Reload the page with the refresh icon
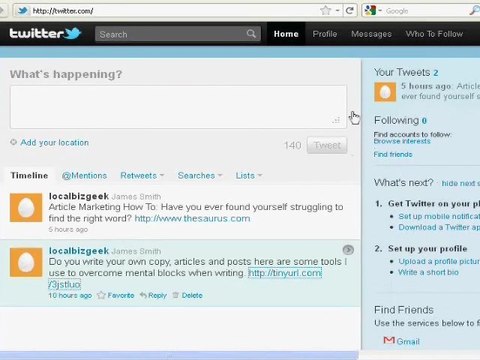This screenshot has width=480, height=360. click(x=350, y=11)
